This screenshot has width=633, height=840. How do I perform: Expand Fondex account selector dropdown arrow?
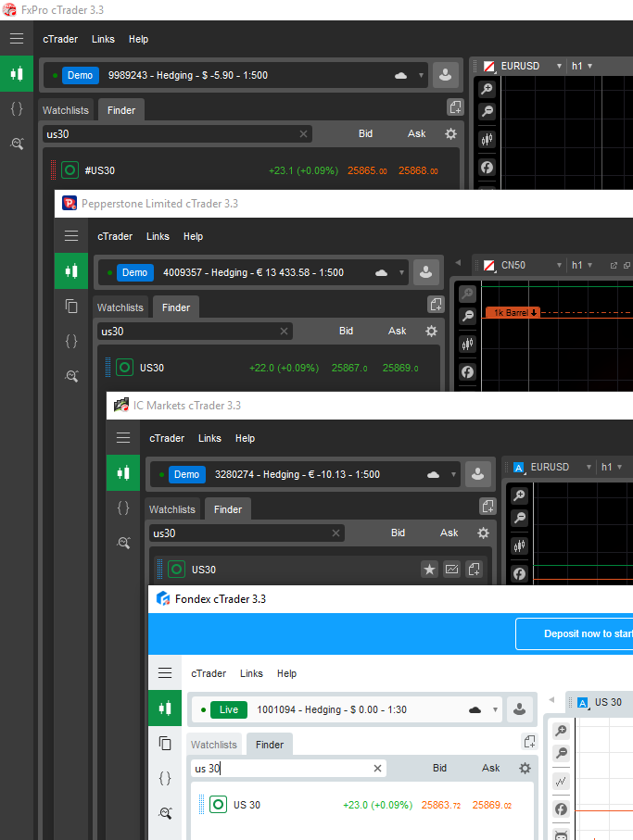tap(495, 709)
